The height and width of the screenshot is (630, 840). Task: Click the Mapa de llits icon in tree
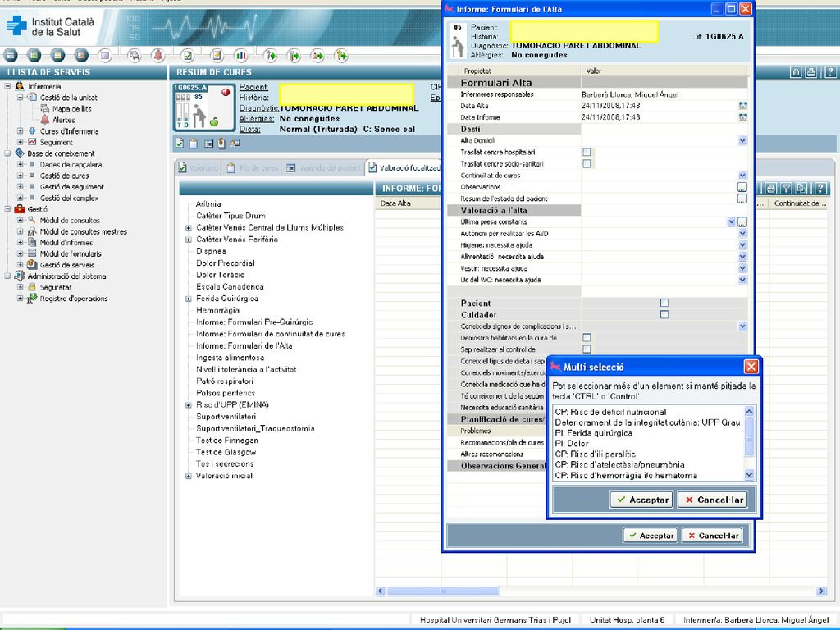(45, 109)
